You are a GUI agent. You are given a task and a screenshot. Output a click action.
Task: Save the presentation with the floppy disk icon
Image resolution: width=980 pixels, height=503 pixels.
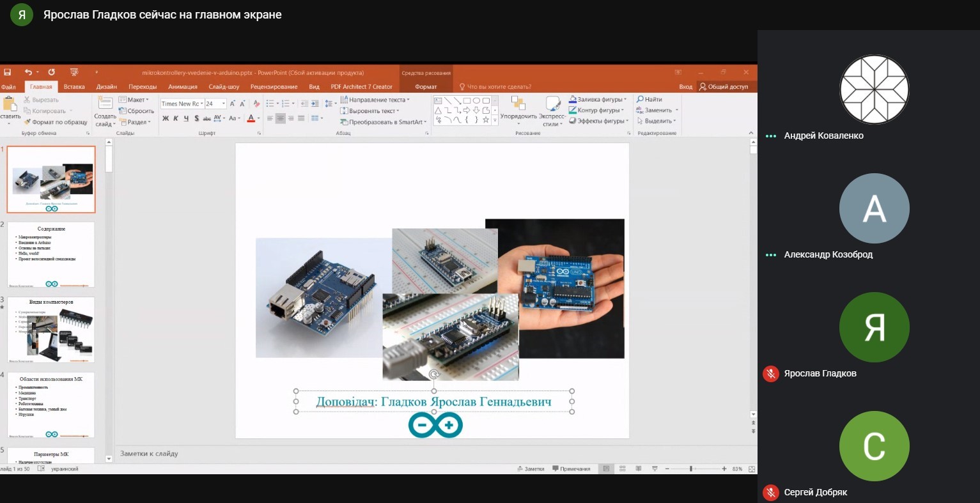7,72
